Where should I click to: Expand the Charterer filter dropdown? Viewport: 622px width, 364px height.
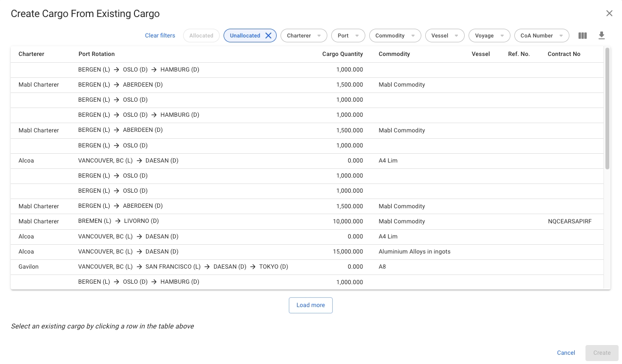303,36
